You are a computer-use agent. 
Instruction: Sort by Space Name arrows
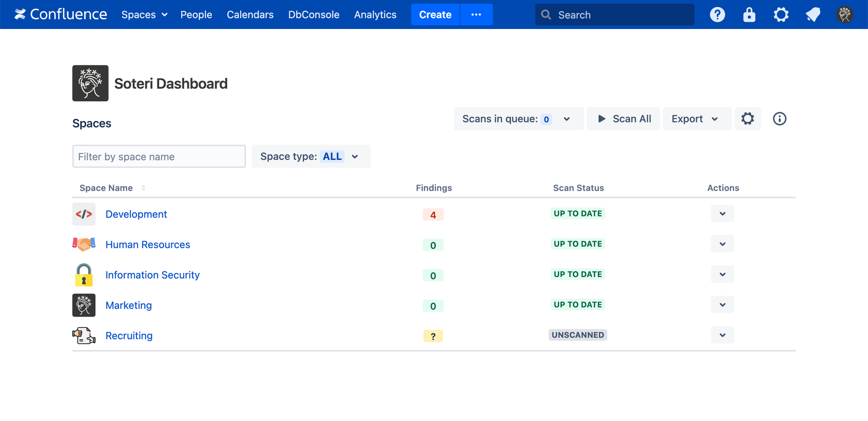tap(144, 188)
